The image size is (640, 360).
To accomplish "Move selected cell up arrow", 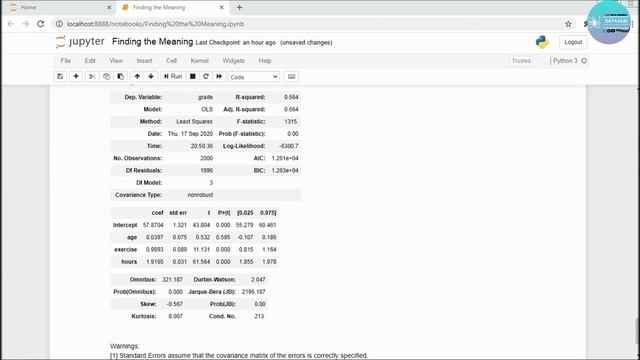I will tap(137, 76).
